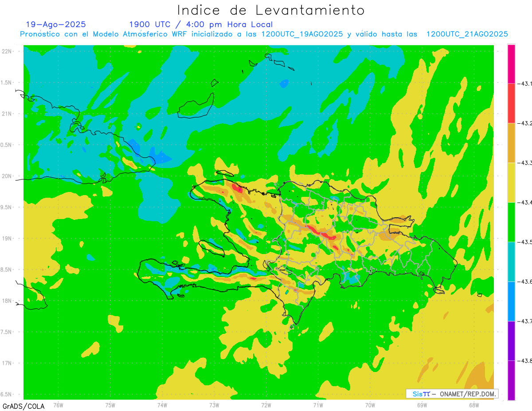Click the 68W longitude label
The height and width of the screenshot is (411, 532).
[474, 405]
